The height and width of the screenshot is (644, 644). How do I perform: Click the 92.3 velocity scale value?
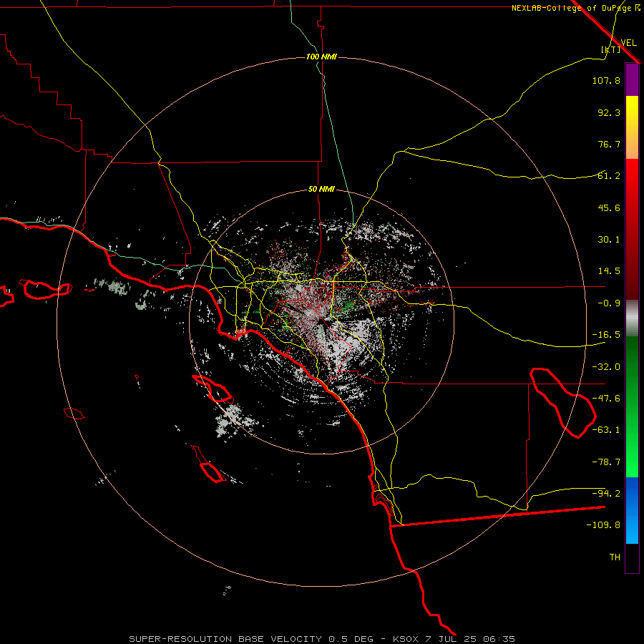tap(609, 112)
